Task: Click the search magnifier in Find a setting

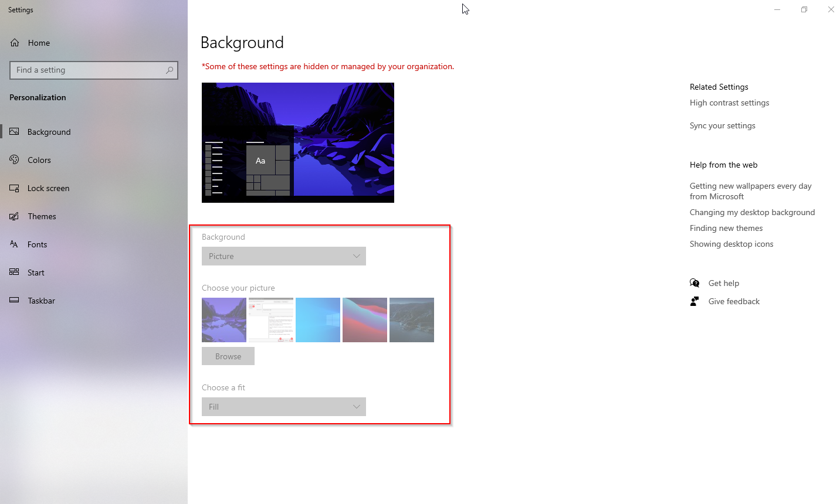Action: (170, 70)
